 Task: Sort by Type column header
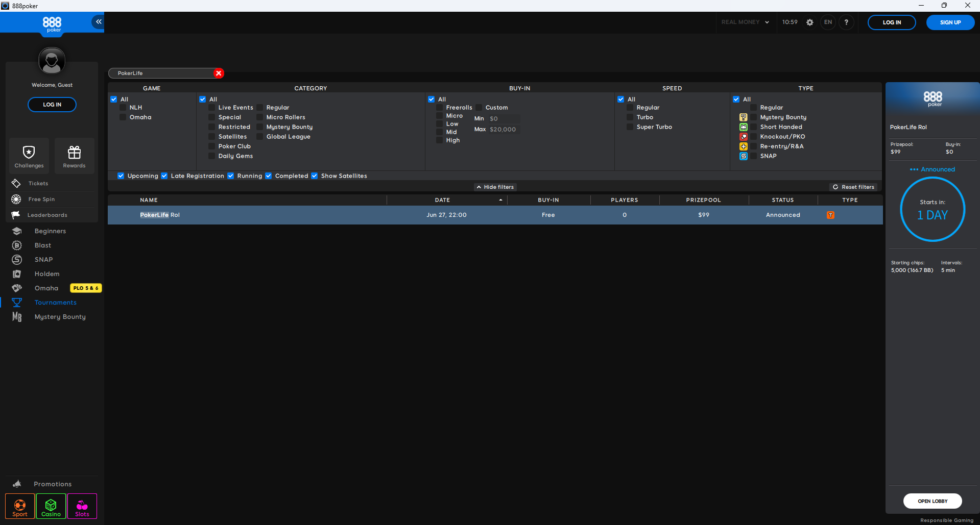850,200
